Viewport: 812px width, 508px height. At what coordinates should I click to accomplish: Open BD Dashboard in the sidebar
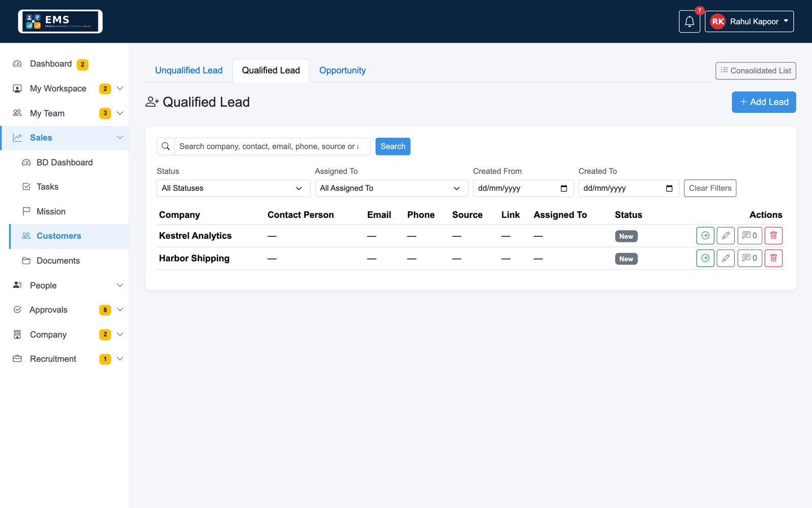69,163
